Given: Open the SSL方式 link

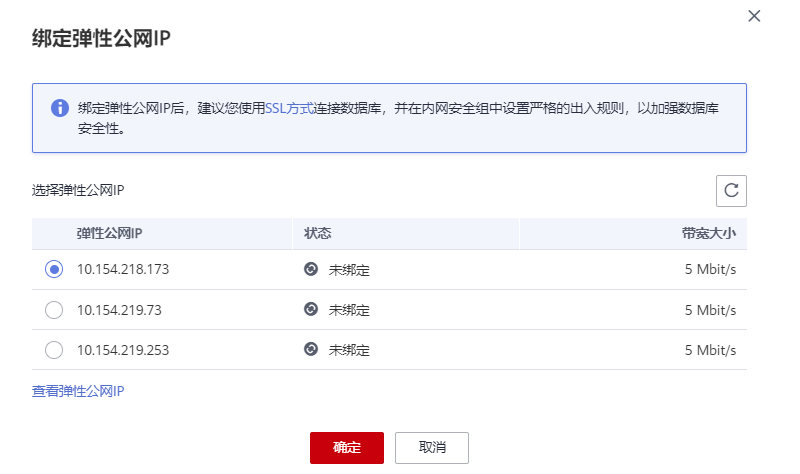Looking at the screenshot, I should click(x=290, y=108).
